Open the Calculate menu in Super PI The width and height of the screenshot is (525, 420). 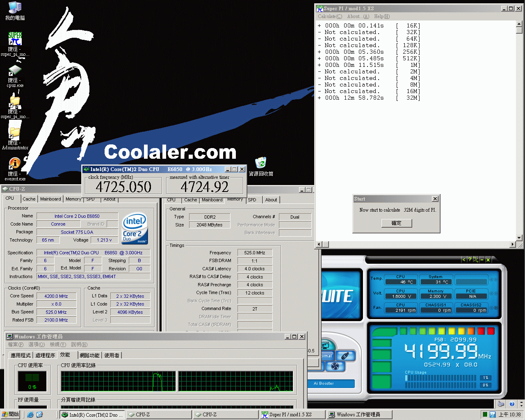pyautogui.click(x=330, y=16)
